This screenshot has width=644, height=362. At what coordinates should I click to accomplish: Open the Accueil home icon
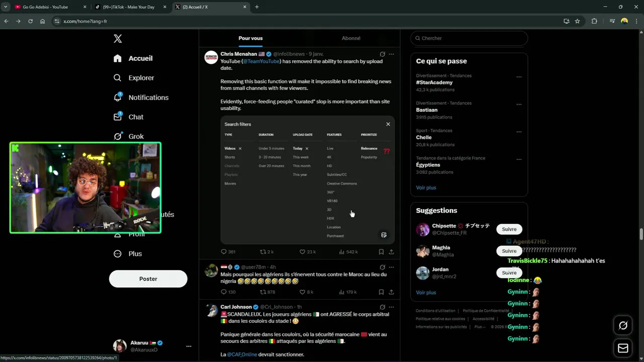[x=118, y=58]
